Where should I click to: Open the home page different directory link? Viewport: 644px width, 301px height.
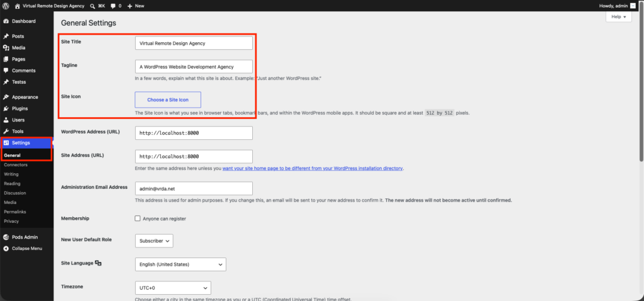point(313,168)
